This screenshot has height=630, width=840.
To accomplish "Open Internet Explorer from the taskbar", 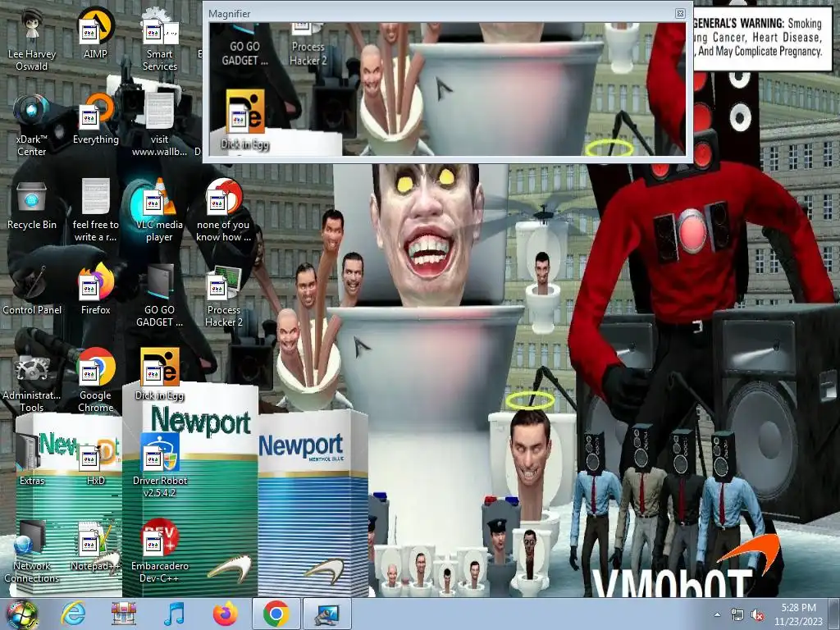I will [73, 614].
